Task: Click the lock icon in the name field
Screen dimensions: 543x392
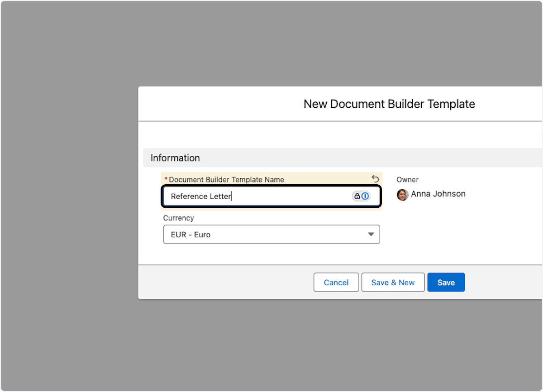Action: click(x=357, y=196)
